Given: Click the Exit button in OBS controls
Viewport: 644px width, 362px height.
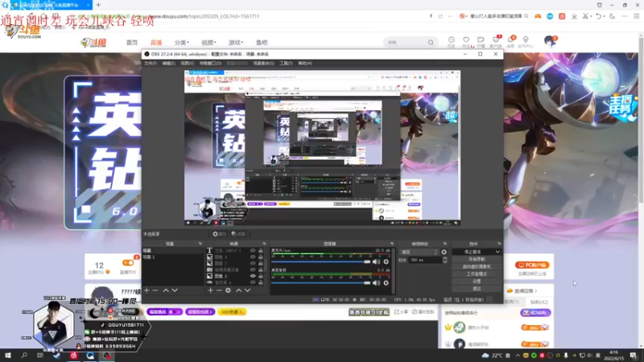Looking at the screenshot, I should coord(477,289).
